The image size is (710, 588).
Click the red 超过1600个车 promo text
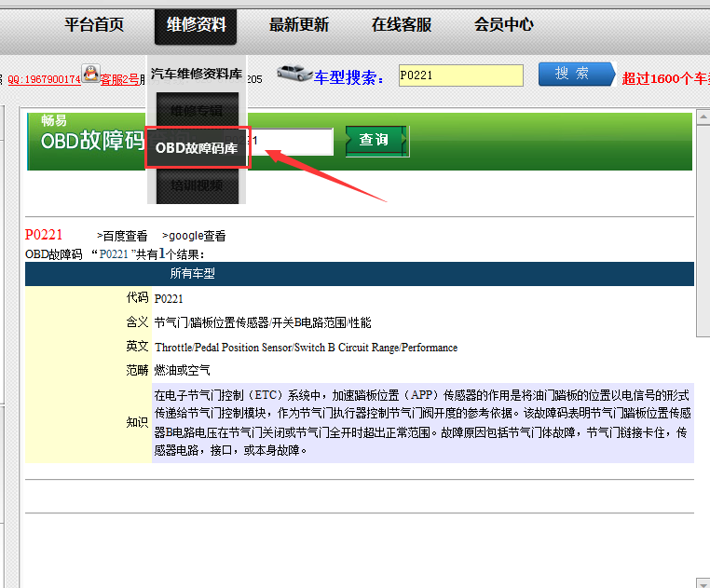tap(665, 78)
